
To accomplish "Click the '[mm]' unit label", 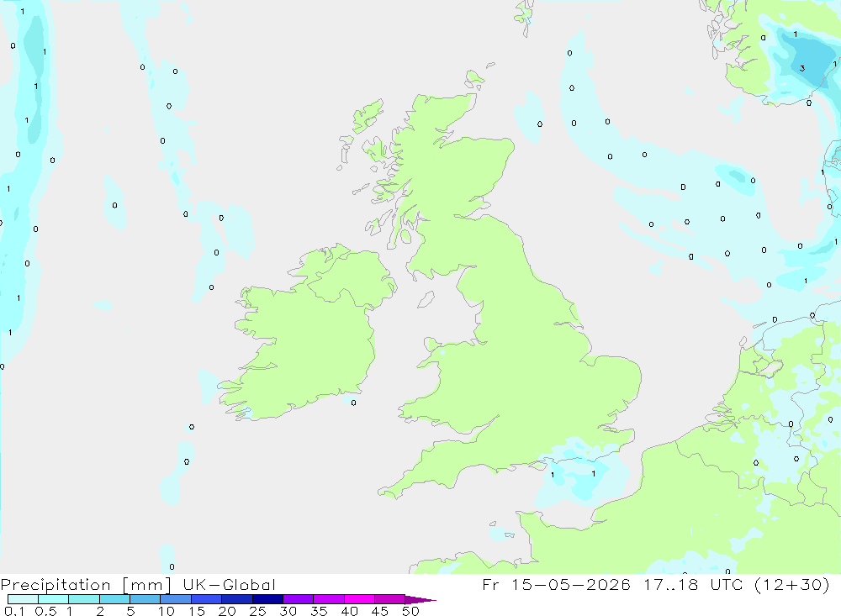I will pyautogui.click(x=147, y=585).
